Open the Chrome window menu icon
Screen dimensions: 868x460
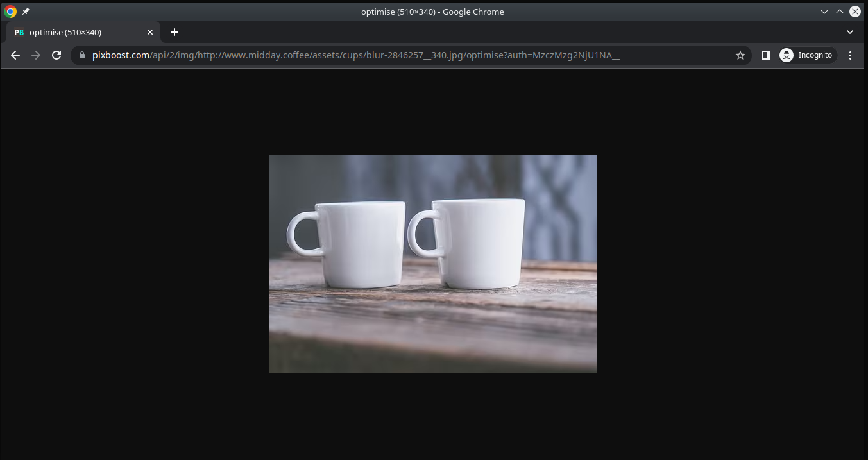[x=10, y=12]
